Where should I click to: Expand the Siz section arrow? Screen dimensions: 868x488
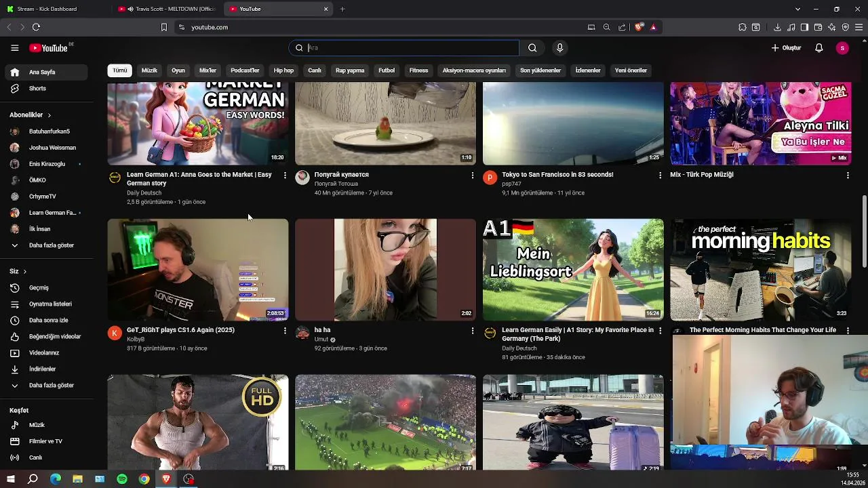click(25, 271)
